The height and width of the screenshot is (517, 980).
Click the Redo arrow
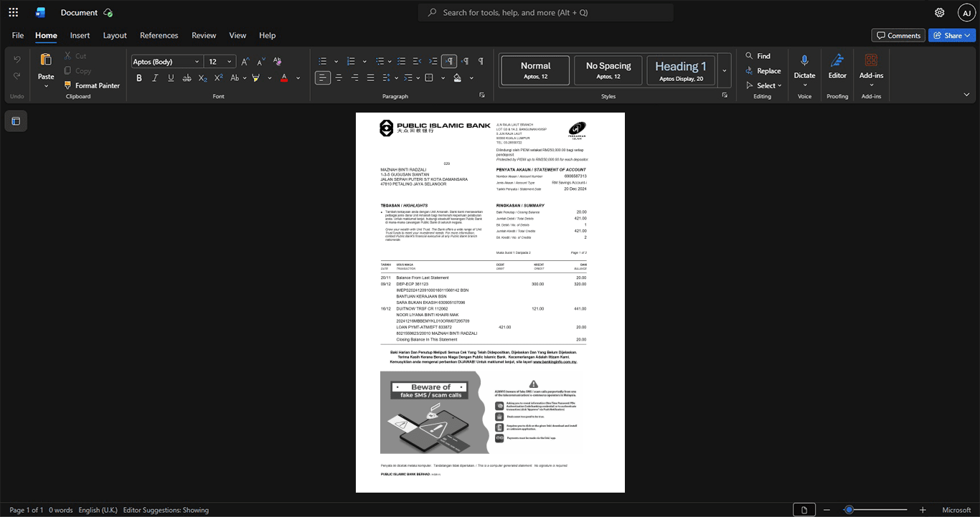[17, 76]
